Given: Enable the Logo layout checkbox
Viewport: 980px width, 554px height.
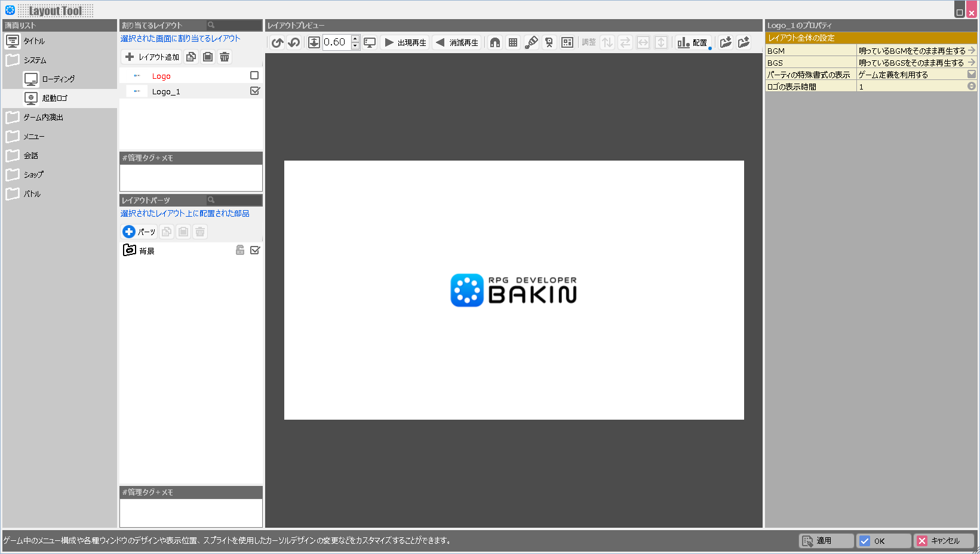Looking at the screenshot, I should pyautogui.click(x=254, y=76).
